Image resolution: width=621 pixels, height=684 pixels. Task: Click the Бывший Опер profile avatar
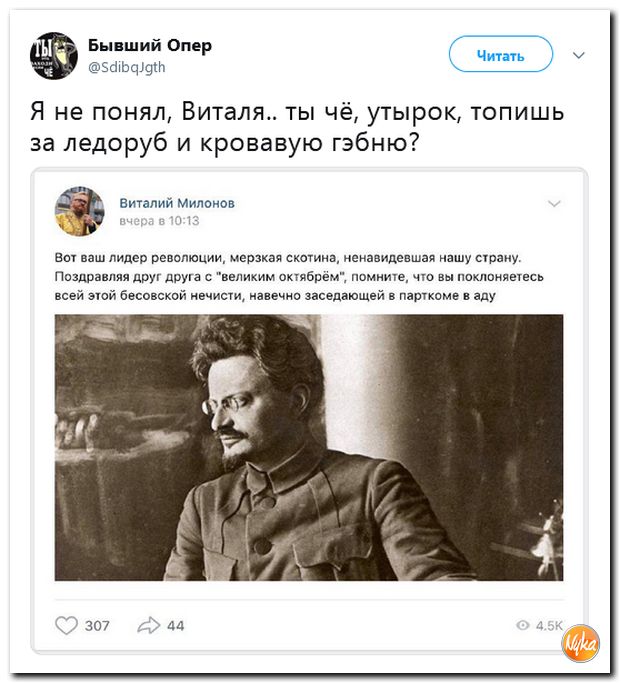[54, 55]
